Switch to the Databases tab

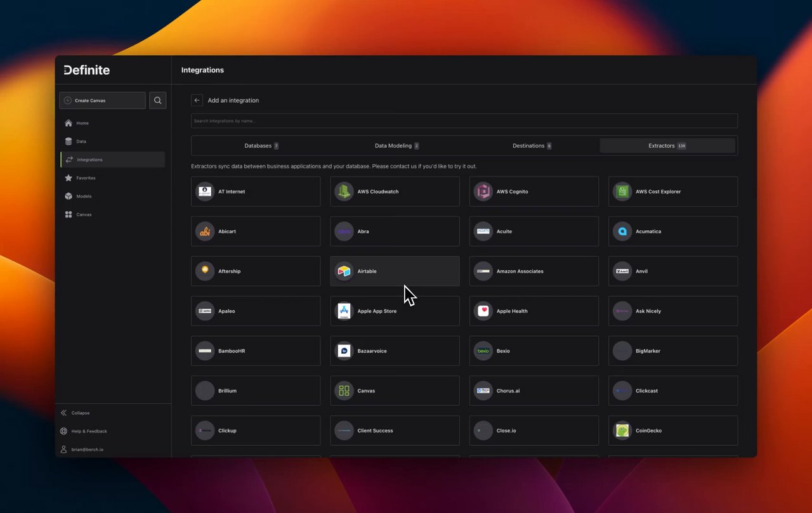(261, 146)
